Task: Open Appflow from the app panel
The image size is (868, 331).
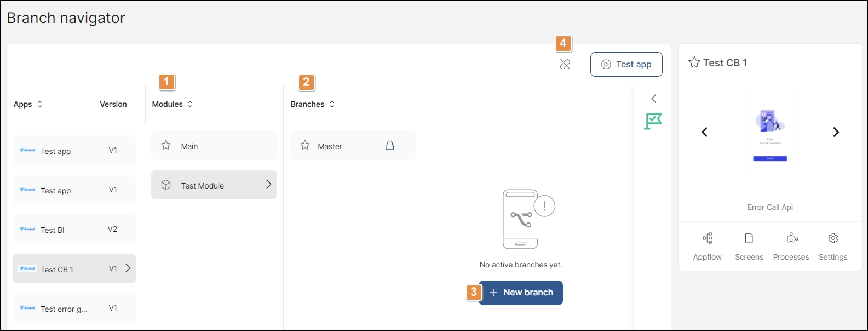Action: (707, 246)
